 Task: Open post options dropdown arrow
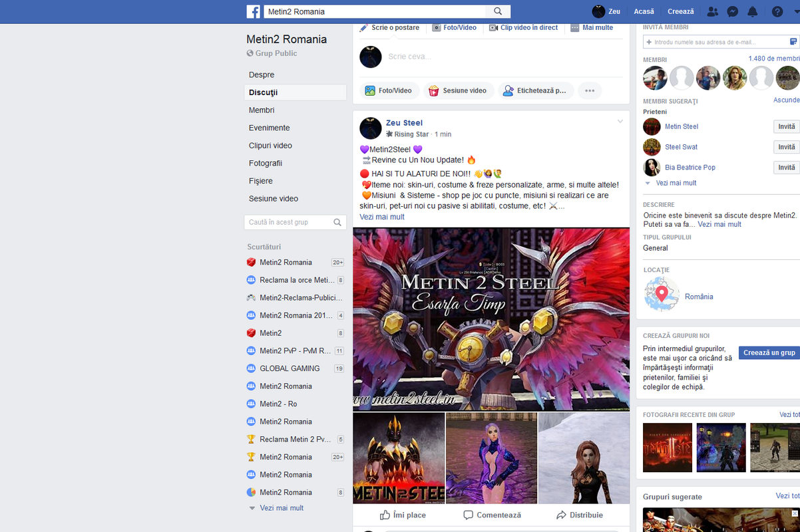(x=620, y=121)
